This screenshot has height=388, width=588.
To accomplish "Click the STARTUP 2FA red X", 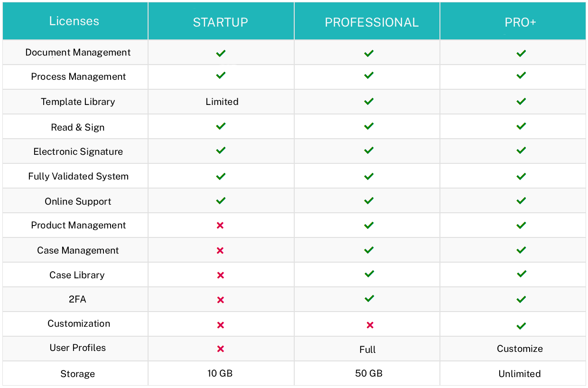I will tap(220, 300).
